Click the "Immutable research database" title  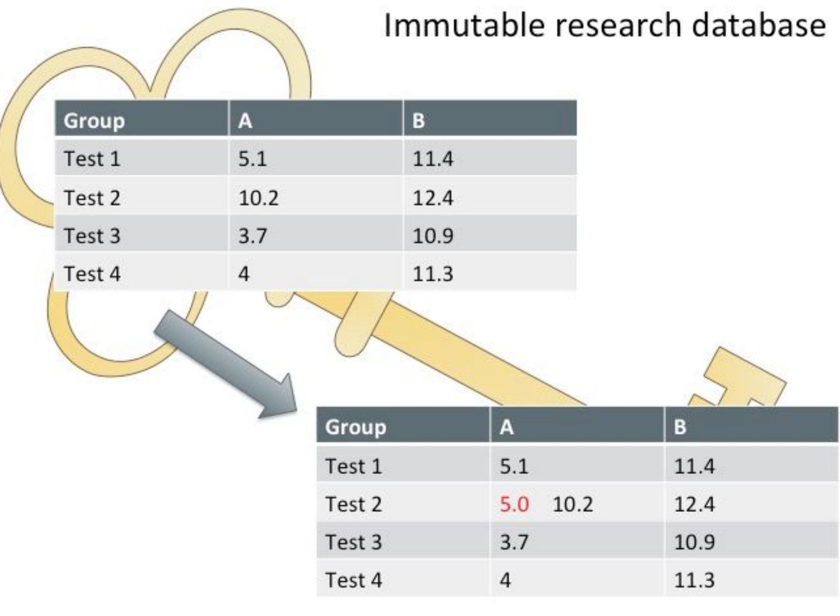(604, 26)
